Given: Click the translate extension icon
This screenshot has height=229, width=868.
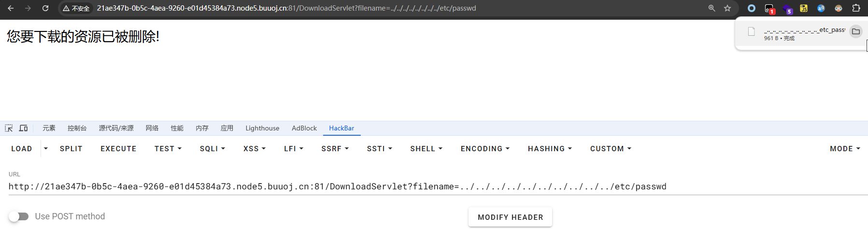Looking at the screenshot, I should pyautogui.click(x=821, y=8).
